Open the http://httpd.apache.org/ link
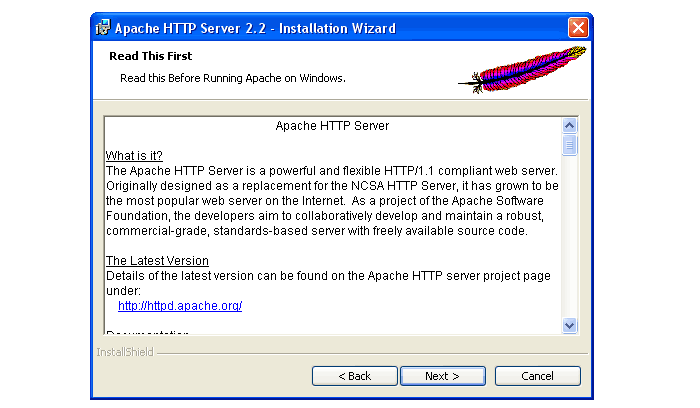700x408 pixels. click(180, 306)
